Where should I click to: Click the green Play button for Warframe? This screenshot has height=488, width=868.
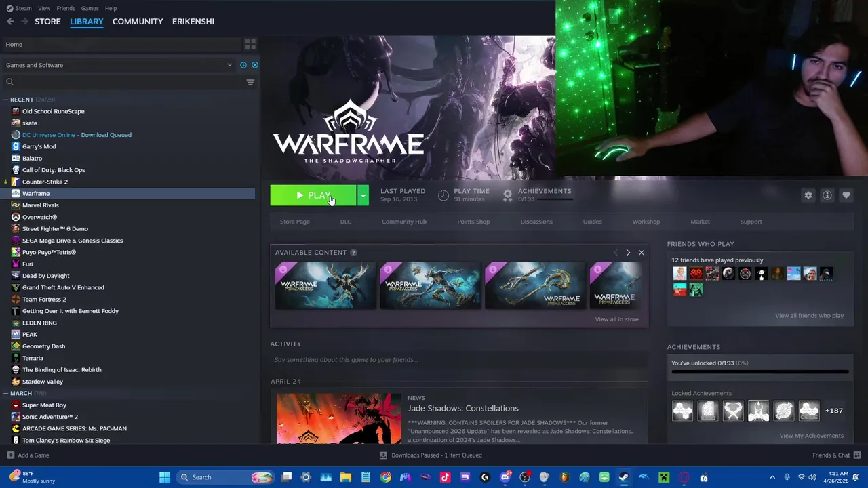(x=313, y=195)
